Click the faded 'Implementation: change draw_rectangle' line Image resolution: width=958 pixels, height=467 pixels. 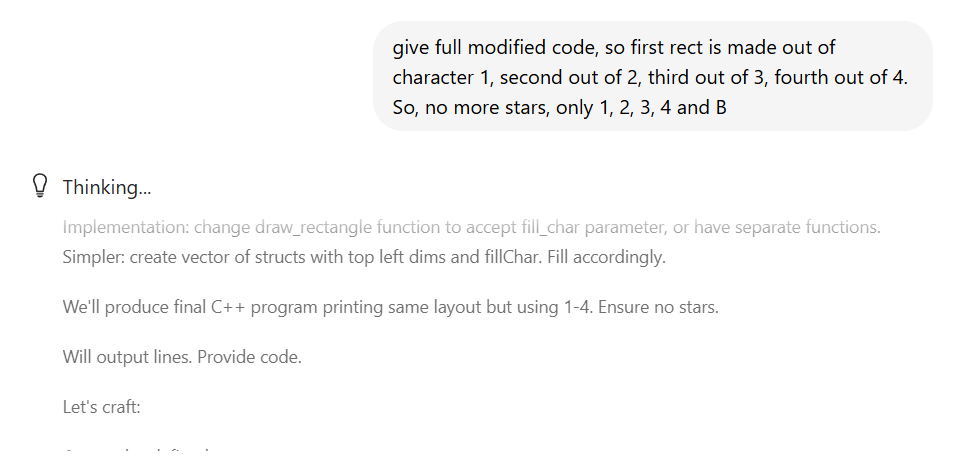pos(471,227)
